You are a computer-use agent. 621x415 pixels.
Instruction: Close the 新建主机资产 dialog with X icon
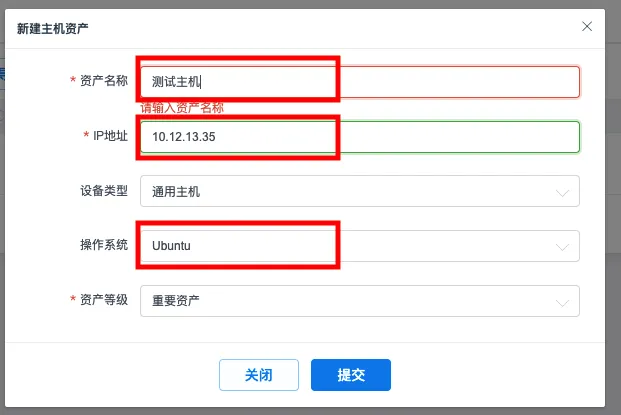click(587, 28)
